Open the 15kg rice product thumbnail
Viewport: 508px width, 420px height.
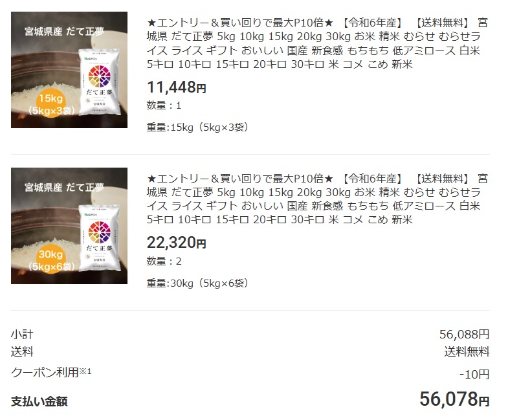(69, 70)
